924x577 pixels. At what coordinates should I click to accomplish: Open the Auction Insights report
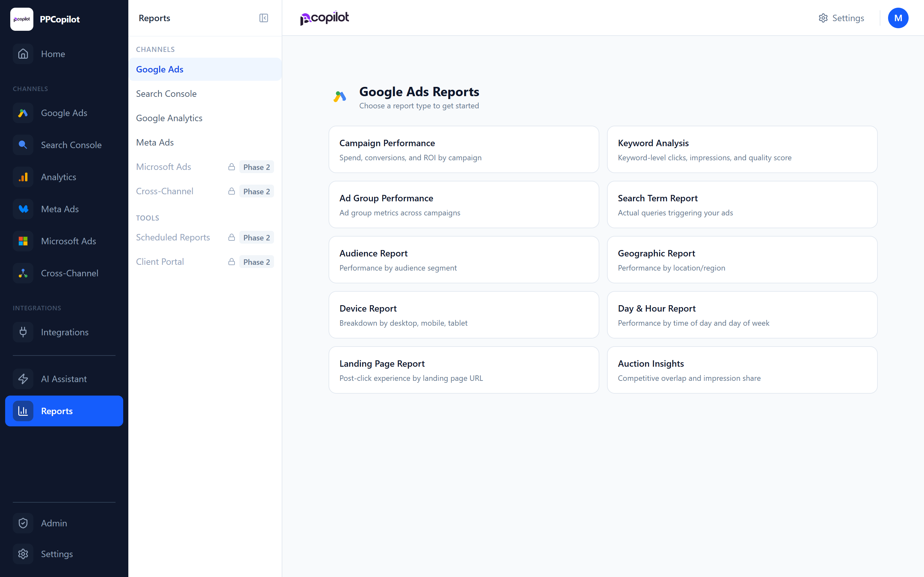click(x=742, y=370)
